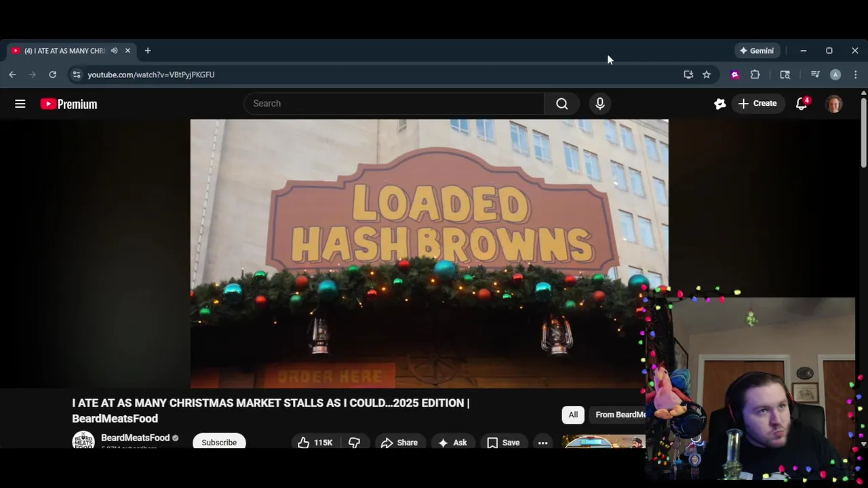Go forward in browser history
The image size is (868, 488).
coord(32,75)
